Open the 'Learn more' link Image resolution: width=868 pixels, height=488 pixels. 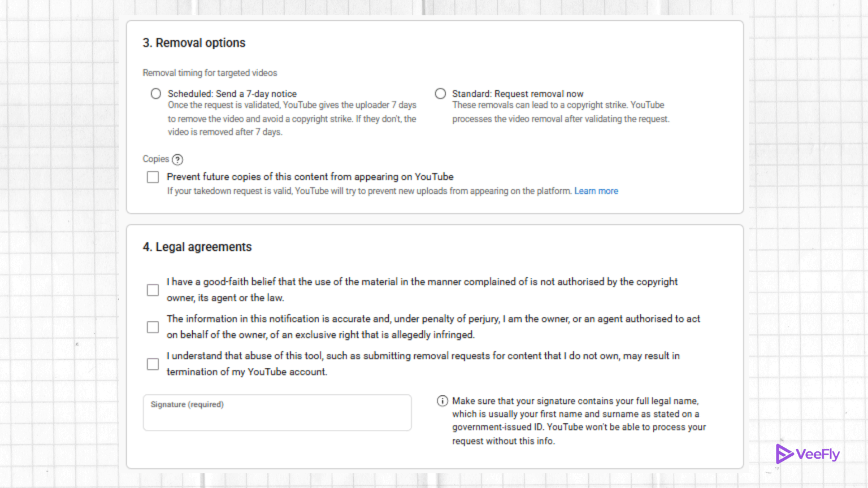pyautogui.click(x=596, y=191)
